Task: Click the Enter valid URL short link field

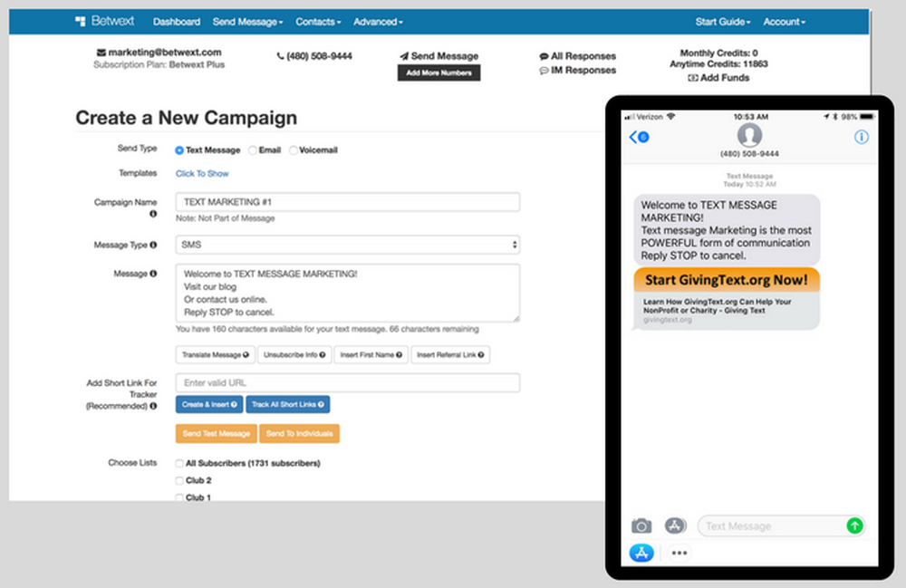Action: tap(347, 382)
